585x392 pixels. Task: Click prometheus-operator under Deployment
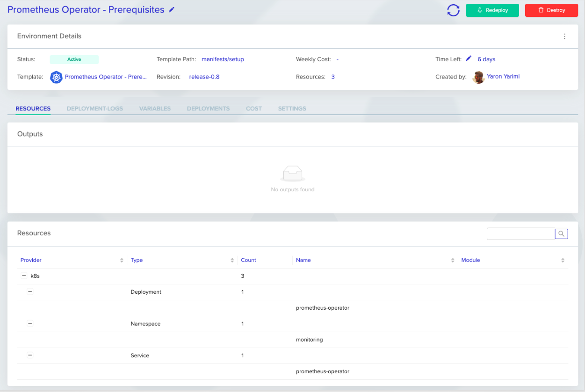coord(323,308)
